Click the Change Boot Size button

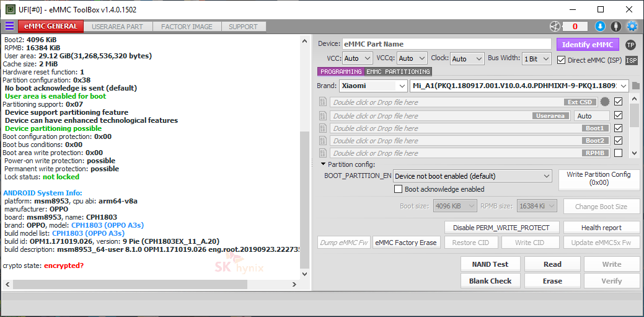tap(601, 207)
